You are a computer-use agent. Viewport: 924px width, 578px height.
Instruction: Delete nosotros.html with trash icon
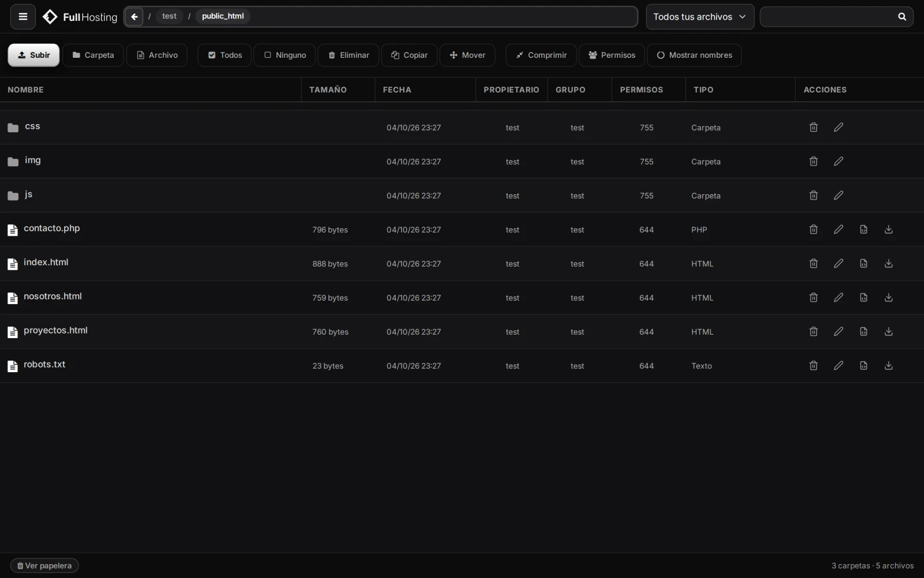[x=813, y=298]
